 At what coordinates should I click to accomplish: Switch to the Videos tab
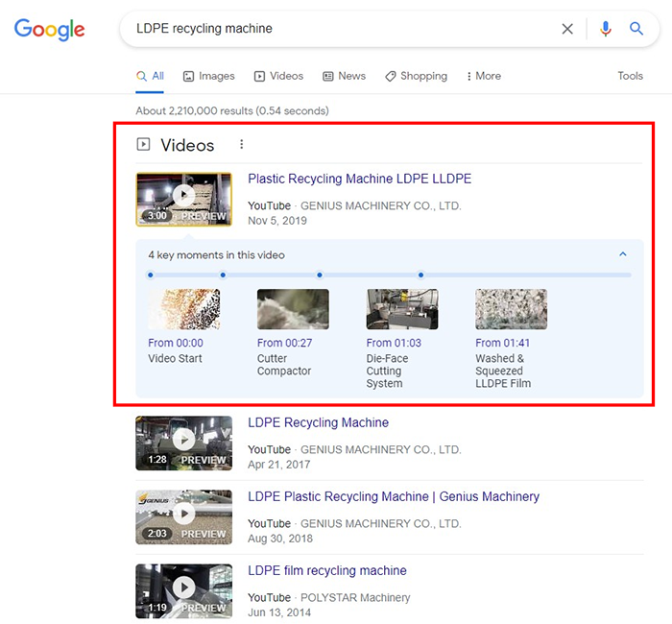click(278, 76)
